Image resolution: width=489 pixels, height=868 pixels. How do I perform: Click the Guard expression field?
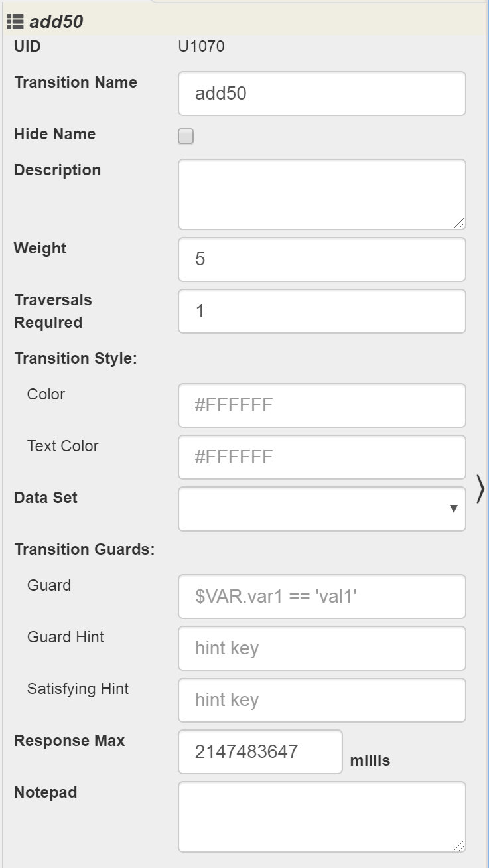pyautogui.click(x=322, y=597)
